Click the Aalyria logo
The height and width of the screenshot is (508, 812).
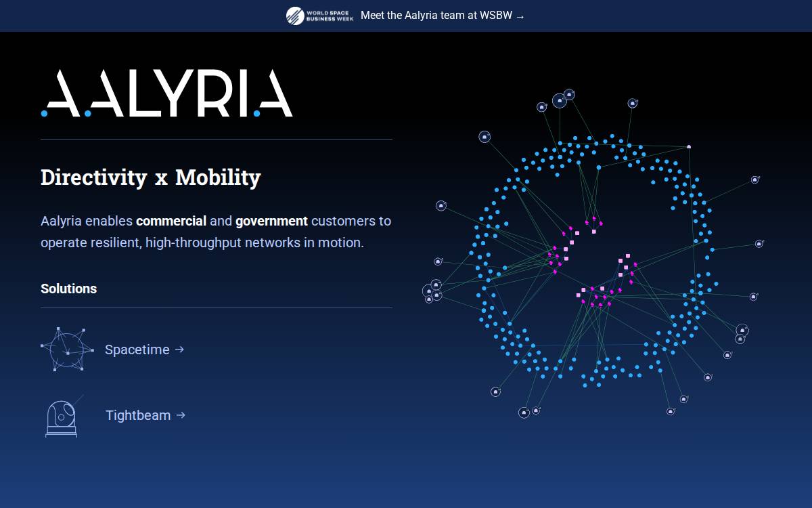166,93
